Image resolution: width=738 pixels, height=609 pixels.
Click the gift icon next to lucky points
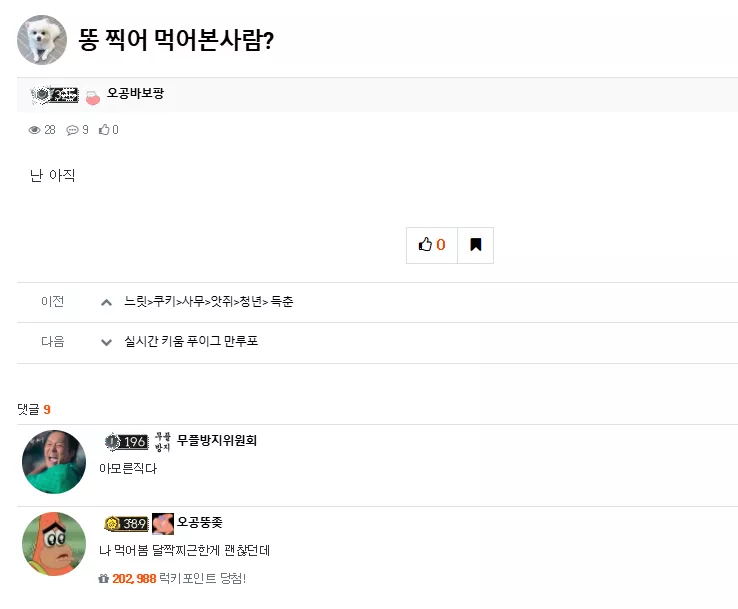(x=104, y=578)
